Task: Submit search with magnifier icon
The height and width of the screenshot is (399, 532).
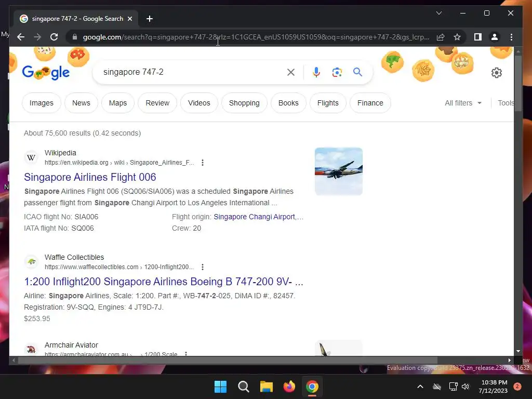Action: pyautogui.click(x=357, y=72)
